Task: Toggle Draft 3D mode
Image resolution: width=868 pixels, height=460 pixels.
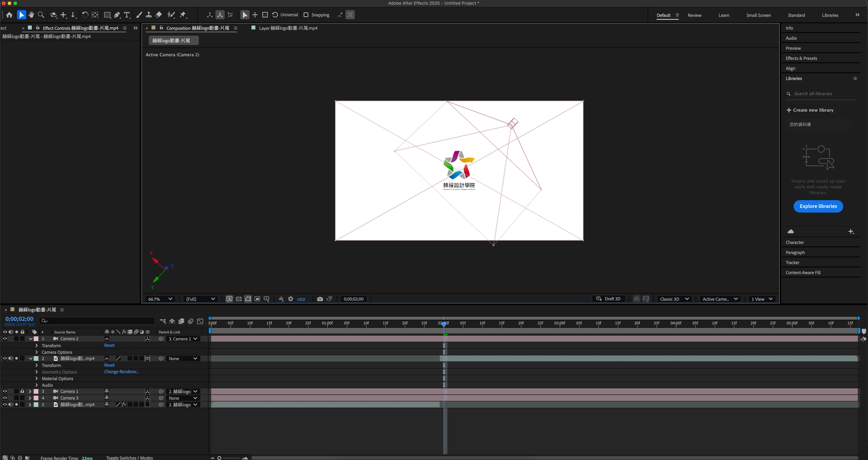Action: (x=609, y=299)
